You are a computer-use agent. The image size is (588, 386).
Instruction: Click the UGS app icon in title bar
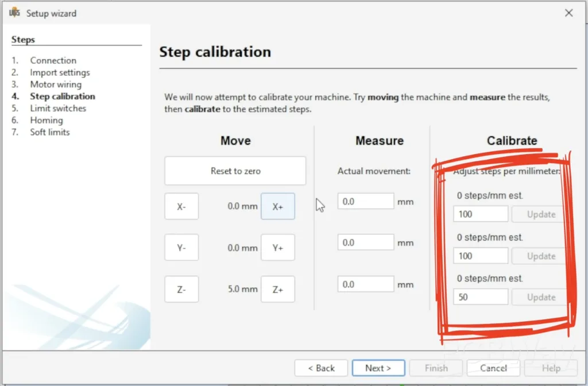pyautogui.click(x=14, y=13)
